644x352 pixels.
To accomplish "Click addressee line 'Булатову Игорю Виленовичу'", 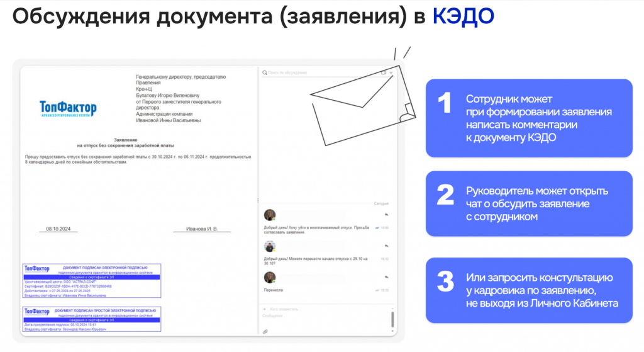I will (167, 96).
